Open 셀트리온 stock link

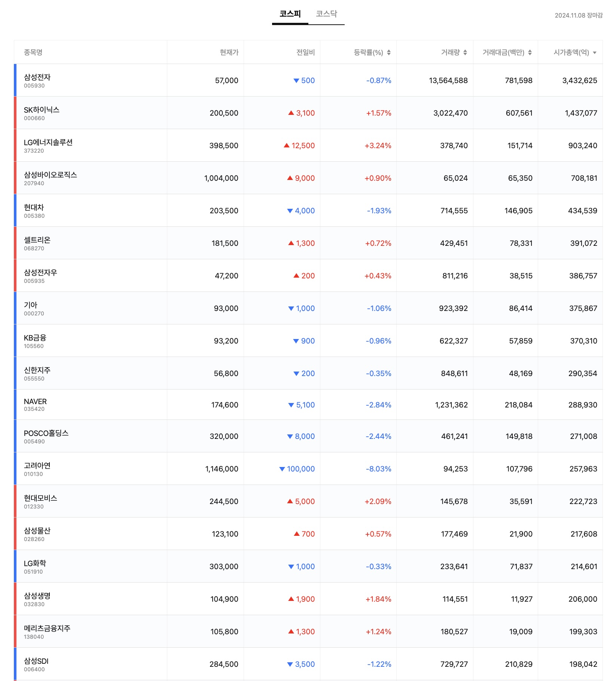[37, 240]
